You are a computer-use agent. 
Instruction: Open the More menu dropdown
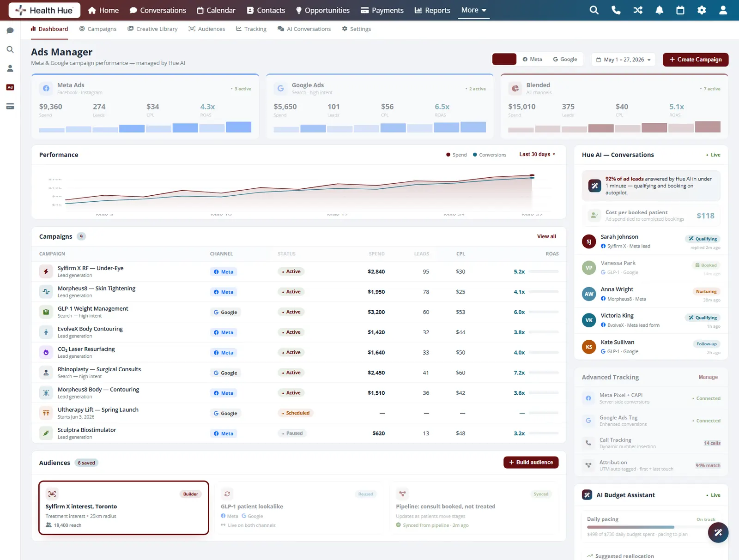pyautogui.click(x=473, y=10)
